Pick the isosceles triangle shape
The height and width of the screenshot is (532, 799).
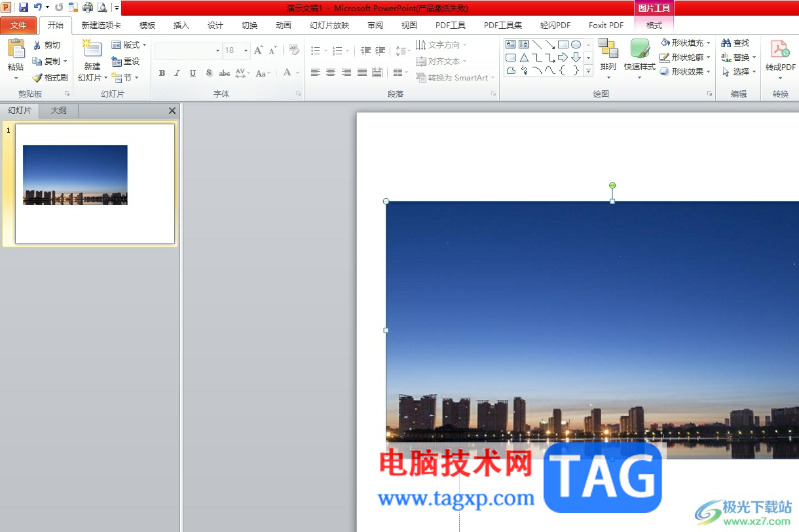point(524,58)
